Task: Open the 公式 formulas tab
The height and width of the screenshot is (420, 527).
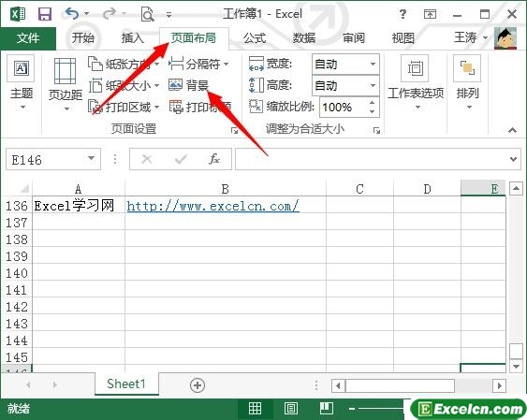Action: 255,38
